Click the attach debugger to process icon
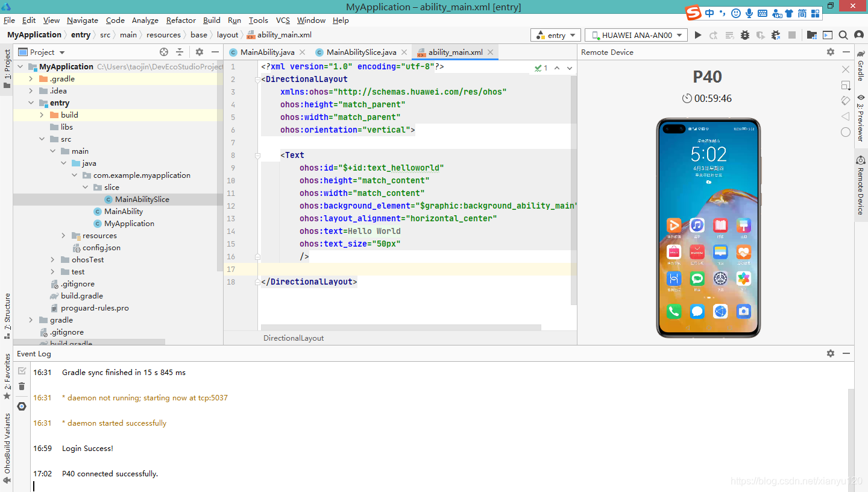 point(776,35)
